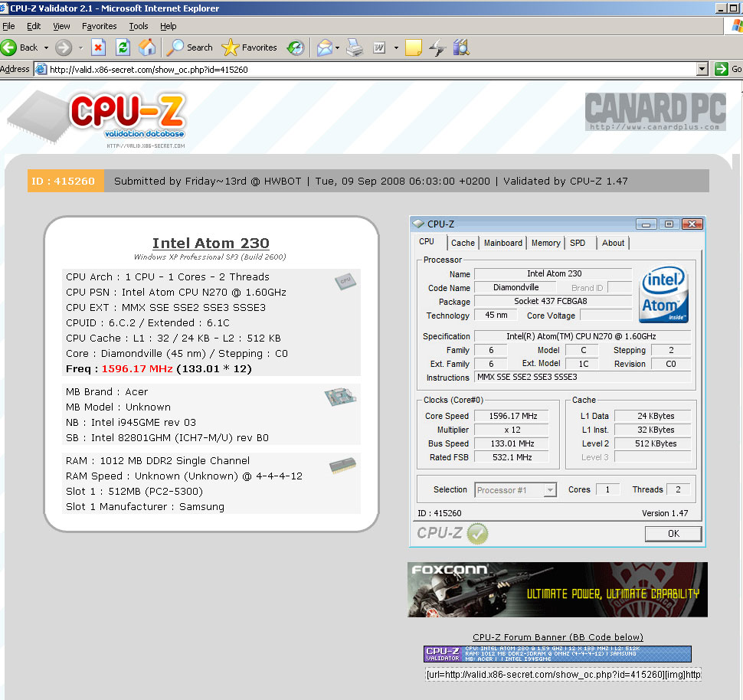Print the page with printer icon
This screenshot has width=743, height=700.
pyautogui.click(x=355, y=47)
